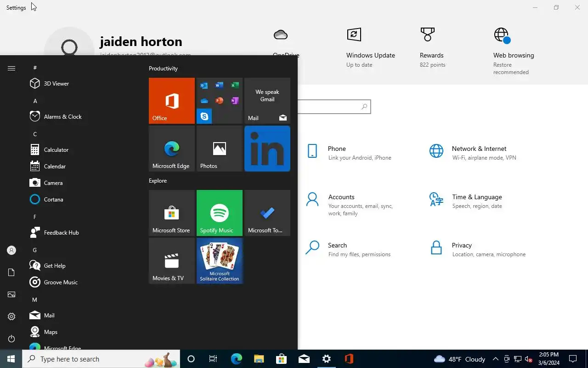The image size is (588, 368).
Task: Open Network & Internet settings
Action: click(x=473, y=153)
